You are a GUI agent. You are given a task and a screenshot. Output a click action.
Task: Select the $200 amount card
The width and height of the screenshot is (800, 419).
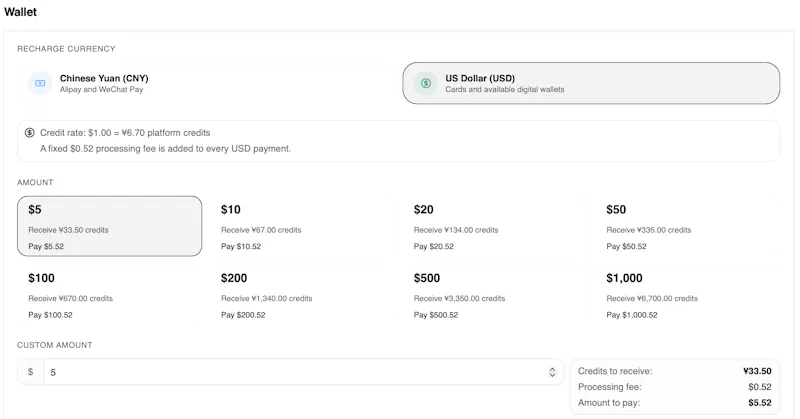(302, 295)
